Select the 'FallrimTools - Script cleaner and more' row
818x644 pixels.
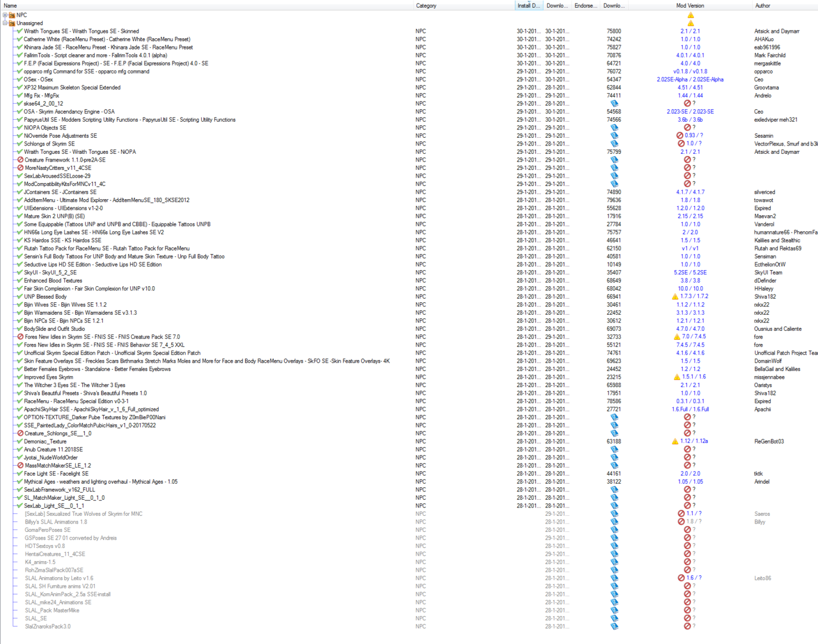point(409,55)
